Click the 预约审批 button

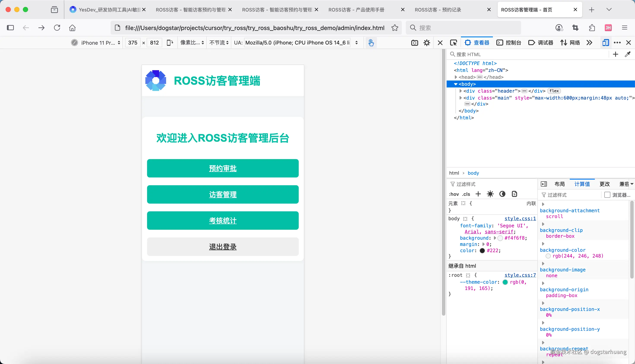point(223,168)
